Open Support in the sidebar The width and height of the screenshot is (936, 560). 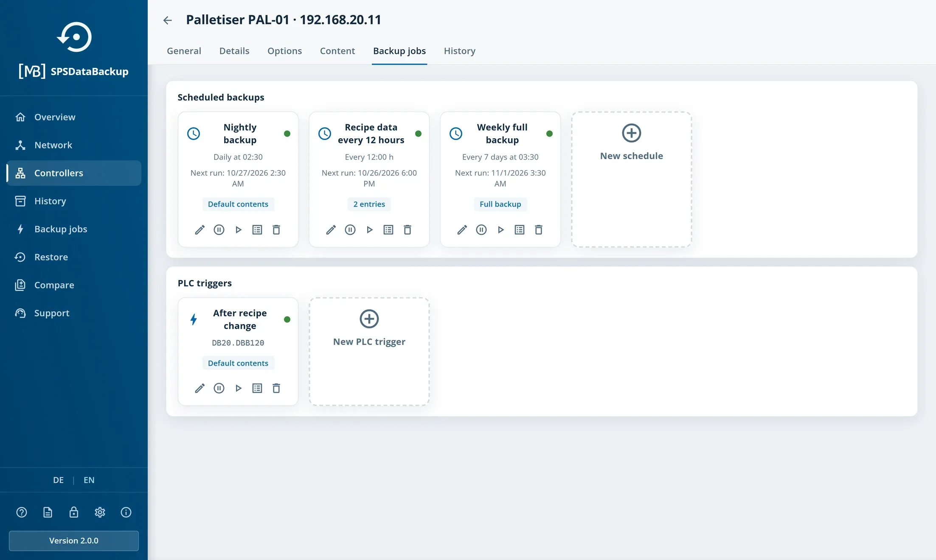(74, 313)
